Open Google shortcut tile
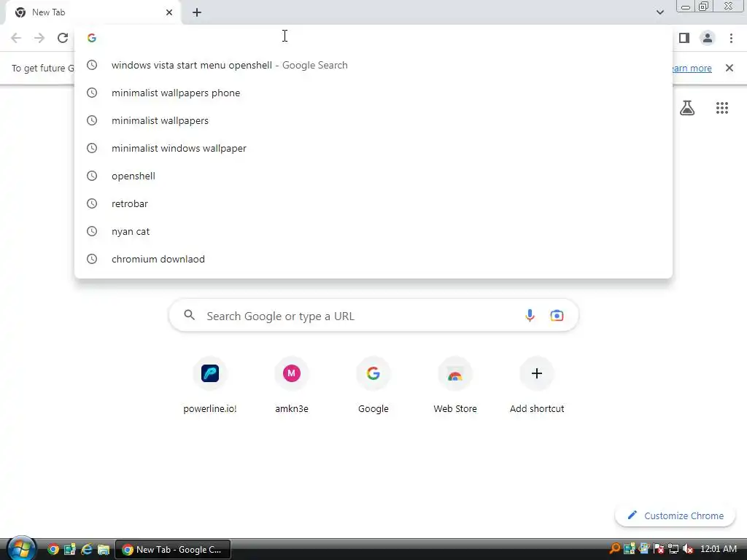 pos(373,385)
